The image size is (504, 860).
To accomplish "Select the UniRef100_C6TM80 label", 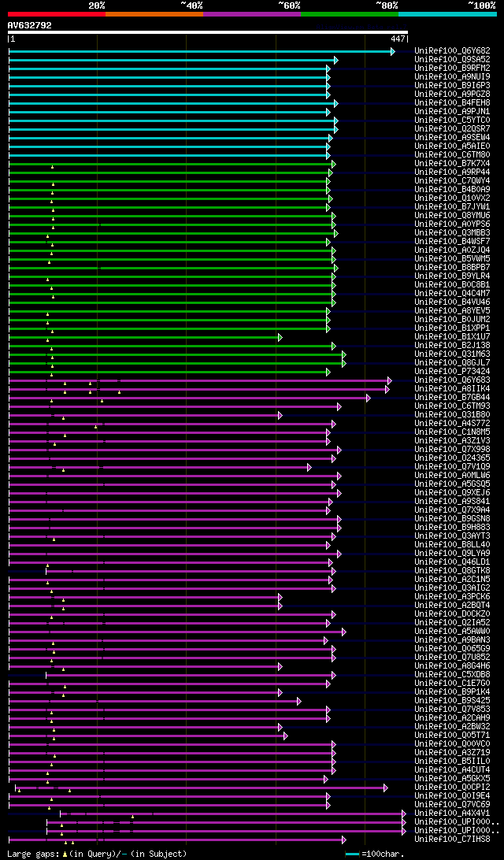I will coord(453,155).
